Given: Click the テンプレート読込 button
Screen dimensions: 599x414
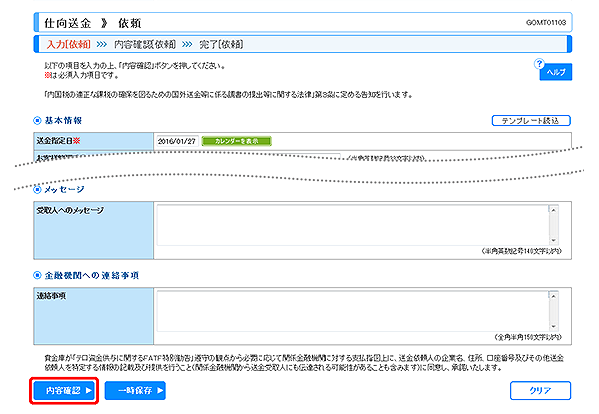Looking at the screenshot, I should point(531,121).
